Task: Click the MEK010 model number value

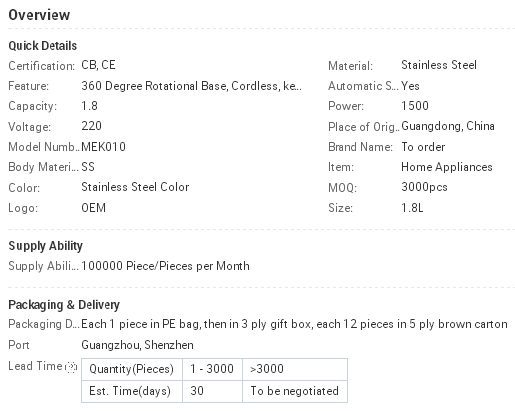Action: 103,147
